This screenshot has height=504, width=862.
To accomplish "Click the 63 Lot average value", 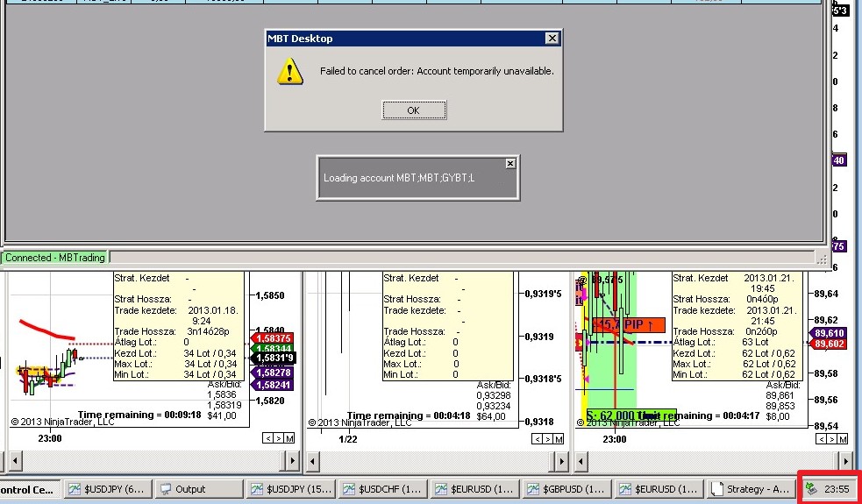I will click(x=755, y=343).
